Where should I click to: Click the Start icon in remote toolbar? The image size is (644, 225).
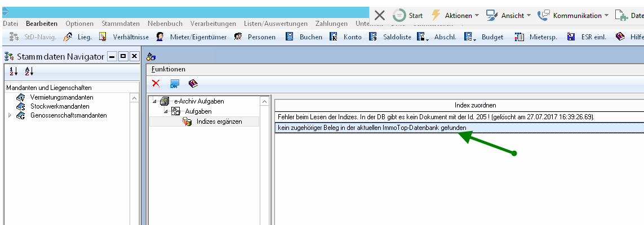(399, 16)
